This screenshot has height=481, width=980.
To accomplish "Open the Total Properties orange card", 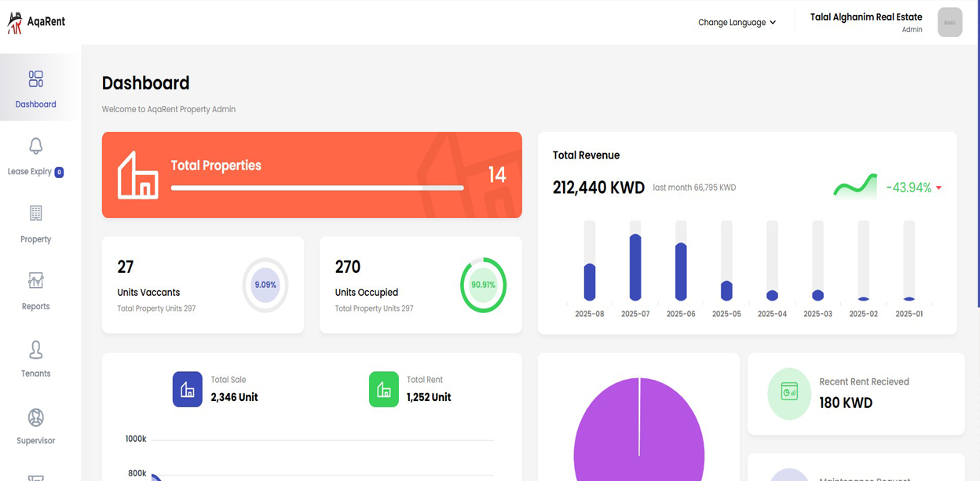I will pos(312,175).
